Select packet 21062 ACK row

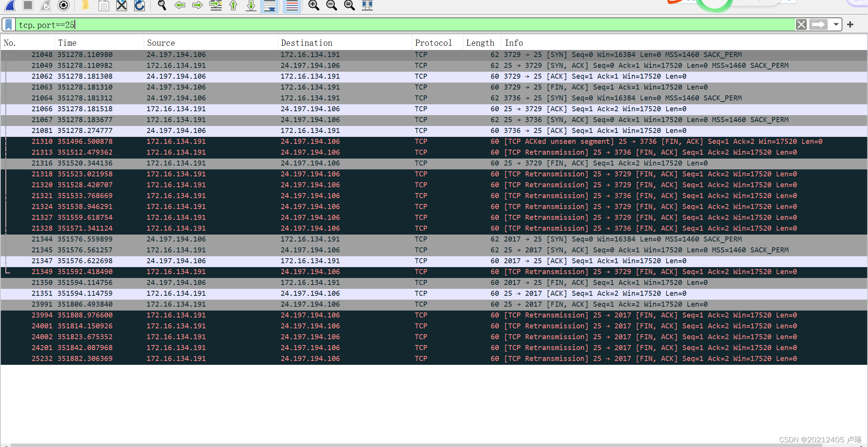[434, 76]
